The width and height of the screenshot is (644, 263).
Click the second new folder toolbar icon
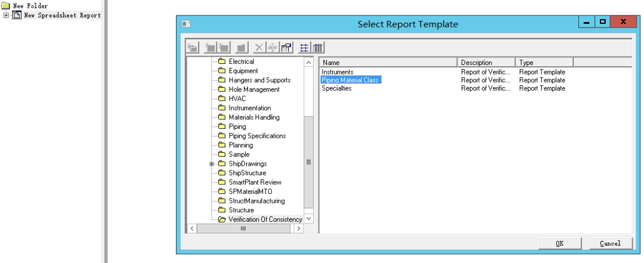coord(224,47)
